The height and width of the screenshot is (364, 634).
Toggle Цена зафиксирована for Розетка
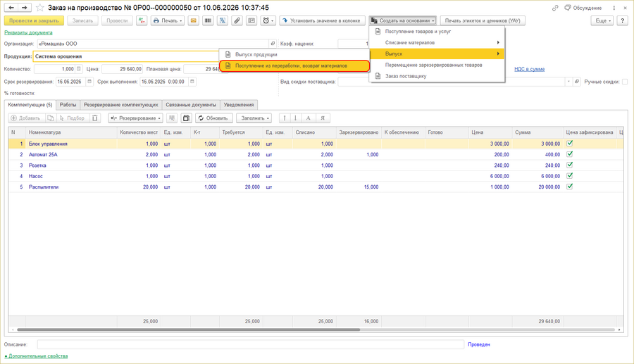coord(570,165)
